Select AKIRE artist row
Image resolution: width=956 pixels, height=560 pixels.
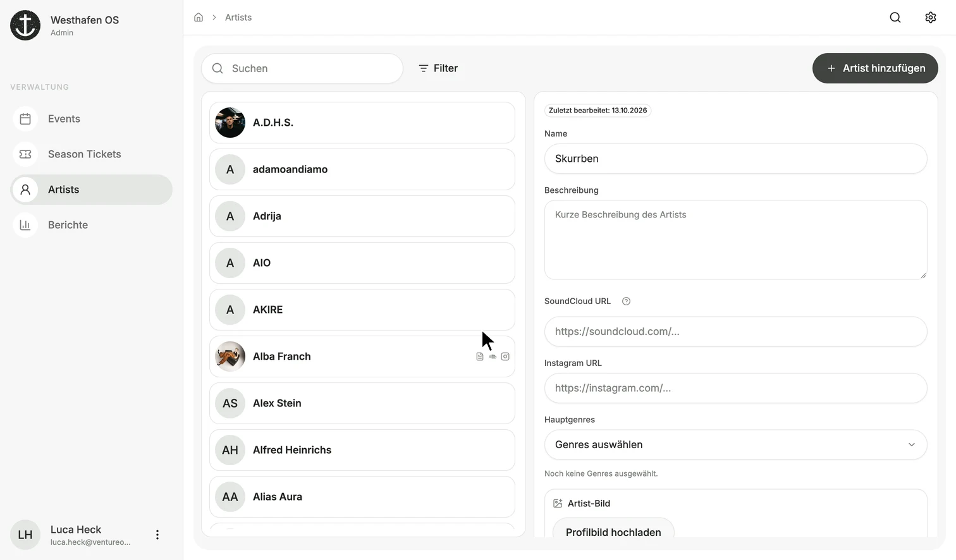362,310
